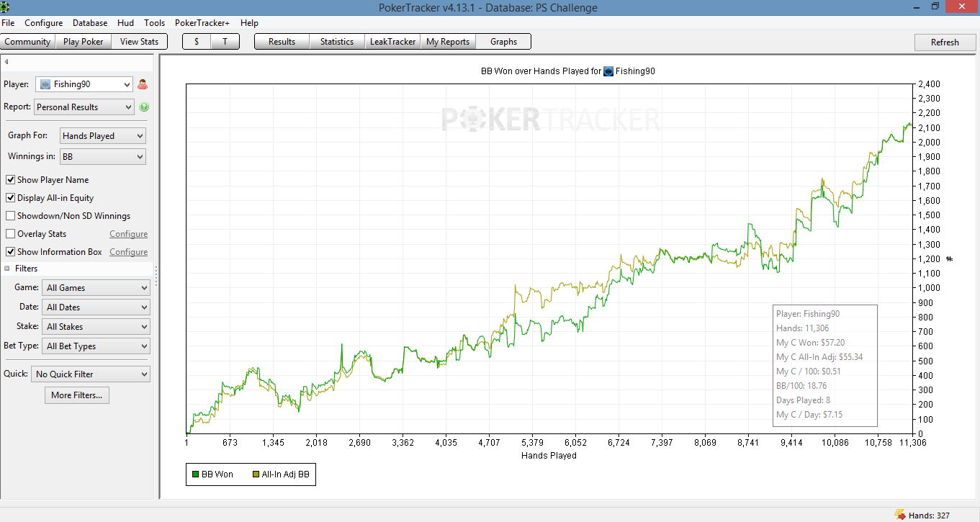Screen dimensions: 980x522
Task: Open the Configure menu
Action: click(x=44, y=23)
